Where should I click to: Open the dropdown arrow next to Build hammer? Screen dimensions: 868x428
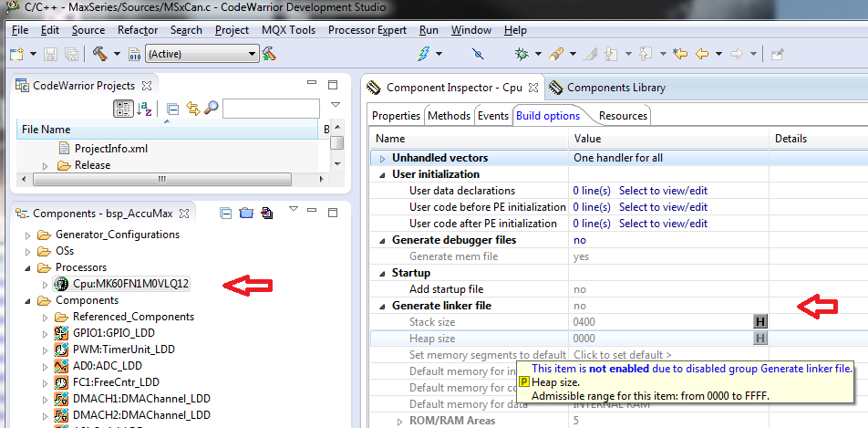pyautogui.click(x=117, y=54)
